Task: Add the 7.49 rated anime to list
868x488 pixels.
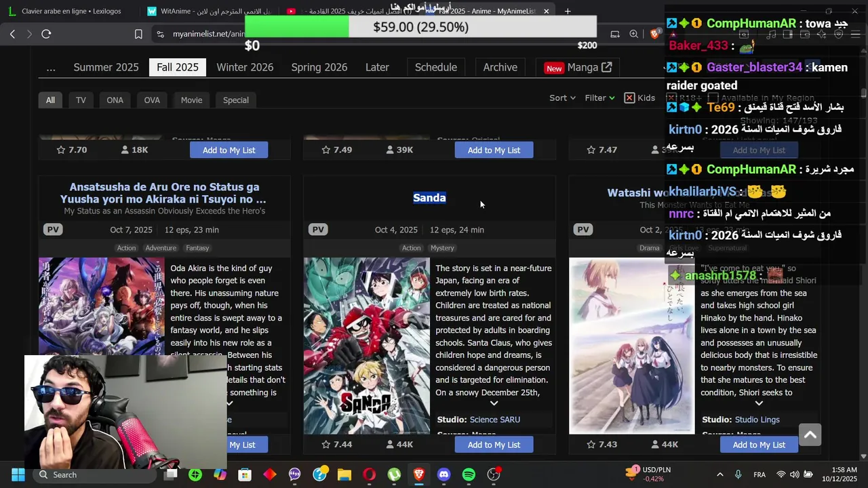Action: (494, 150)
